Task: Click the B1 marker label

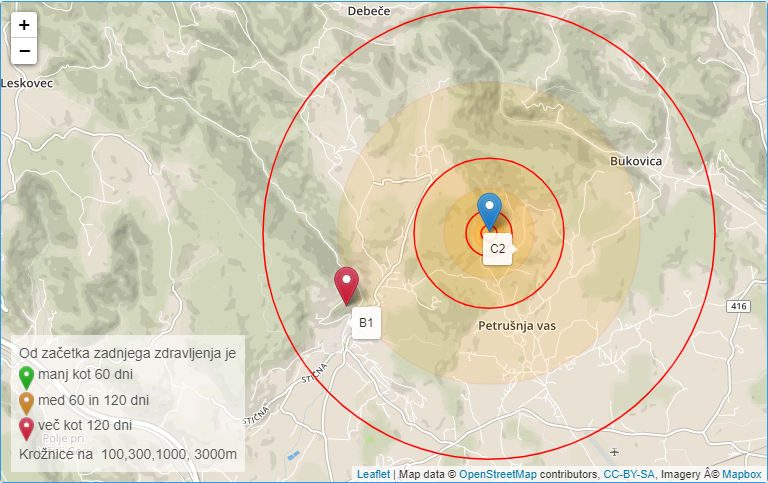Action: tap(366, 323)
